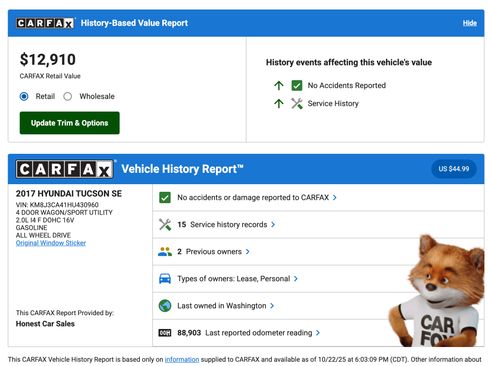This screenshot has height=366, width=488.
Task: Click the Update Trim & Options button
Action: coord(70,123)
